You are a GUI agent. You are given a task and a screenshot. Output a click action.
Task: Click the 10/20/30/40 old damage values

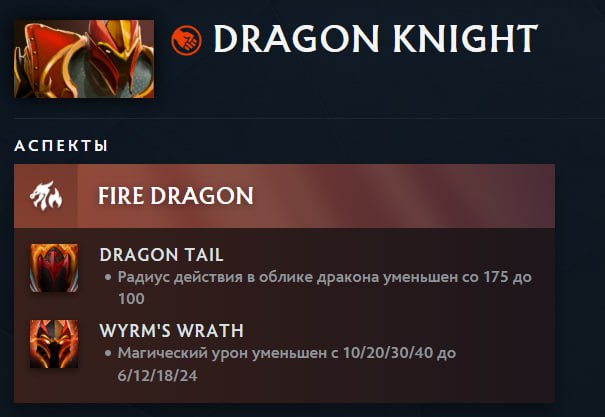pos(387,353)
